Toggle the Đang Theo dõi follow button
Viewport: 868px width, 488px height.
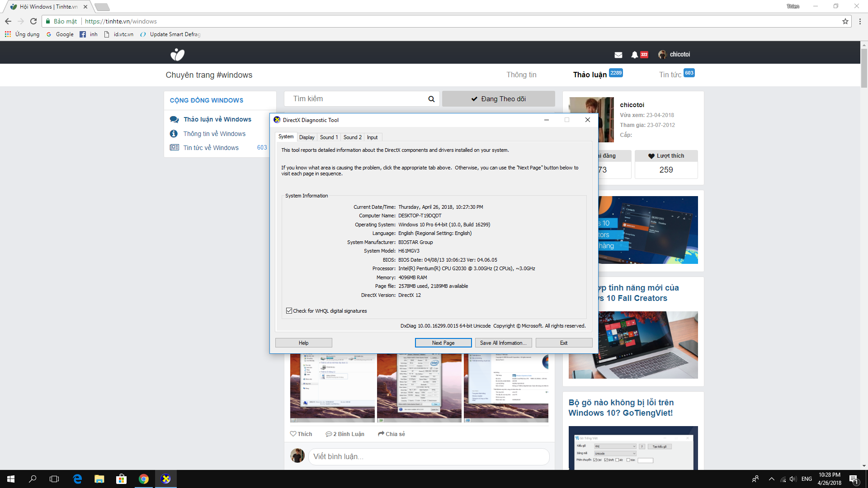(499, 99)
